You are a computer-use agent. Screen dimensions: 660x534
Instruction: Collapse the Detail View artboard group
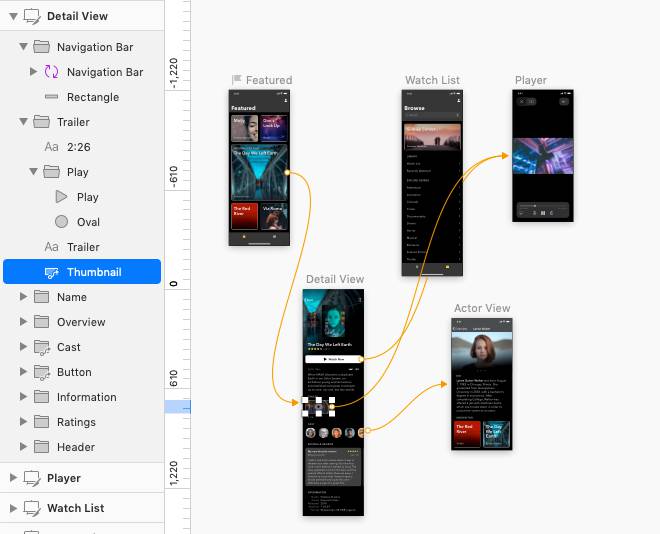(13, 16)
